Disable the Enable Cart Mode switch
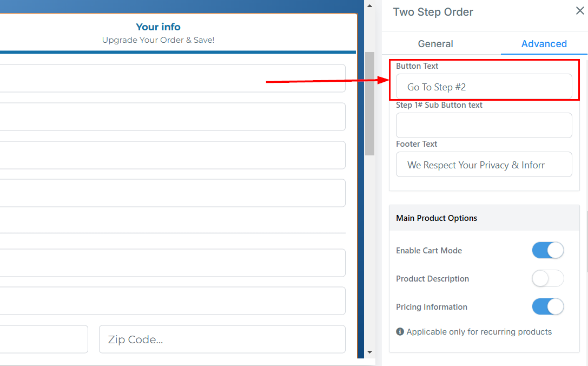Viewport: 588px width, 366px height. click(547, 251)
